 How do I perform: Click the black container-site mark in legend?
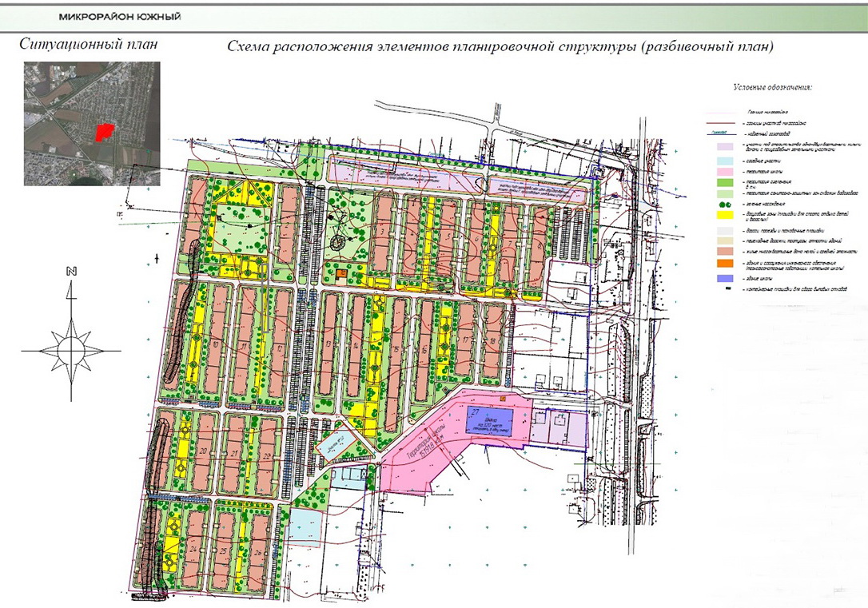728,288
